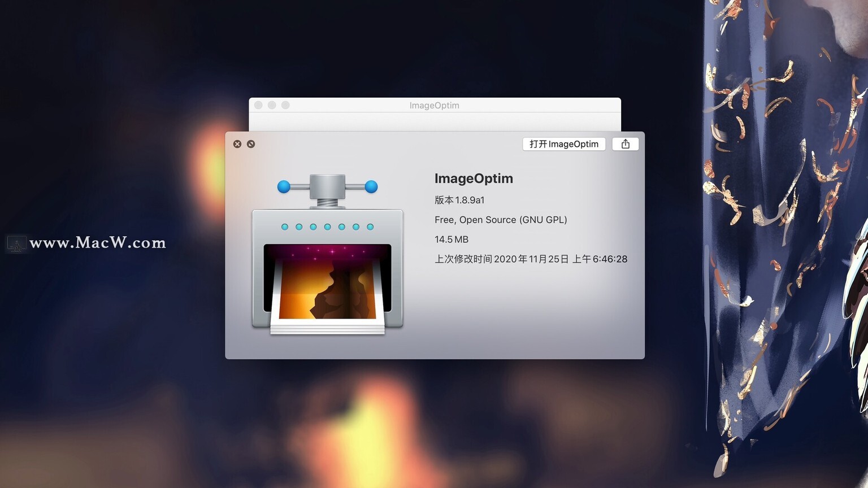This screenshot has height=488, width=868.
Task: Click the large ImageOptim app icon
Action: (x=327, y=254)
